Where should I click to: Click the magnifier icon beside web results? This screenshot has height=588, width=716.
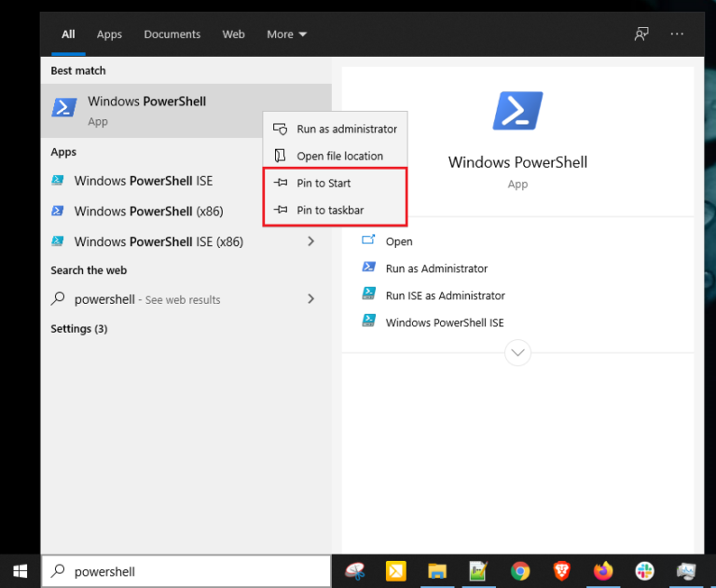click(58, 298)
